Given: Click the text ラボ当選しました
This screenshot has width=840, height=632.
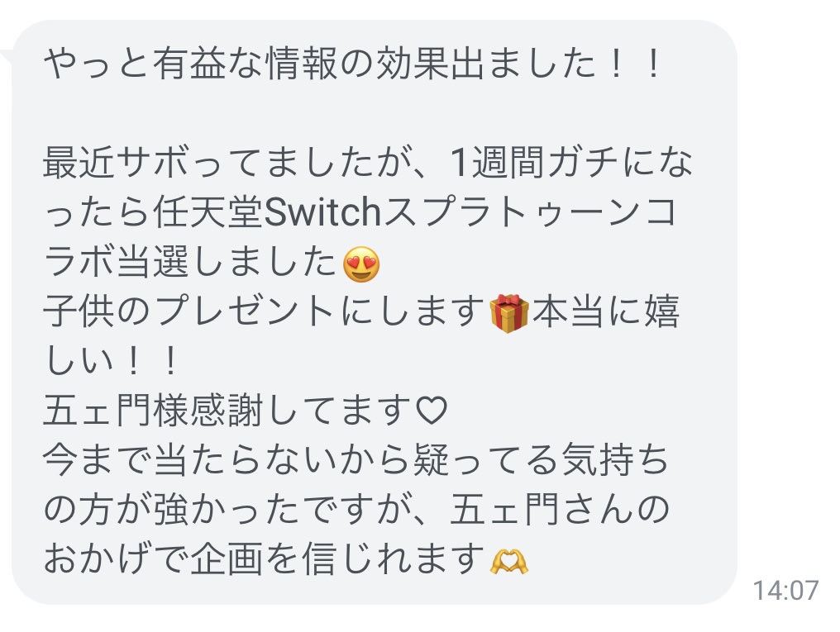Looking at the screenshot, I should point(190,262).
